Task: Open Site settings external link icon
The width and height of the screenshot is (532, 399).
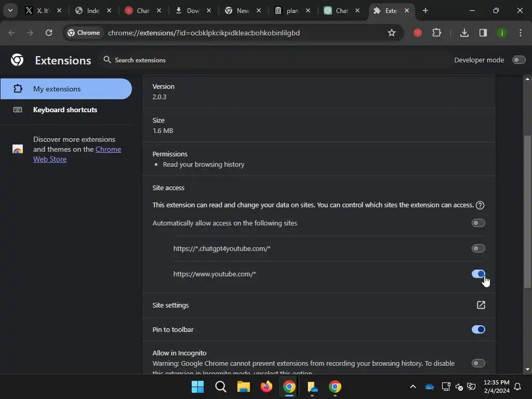Action: (x=481, y=304)
